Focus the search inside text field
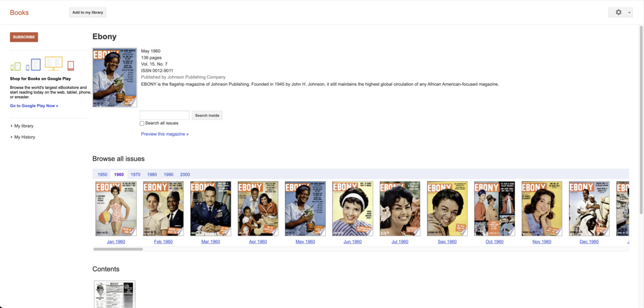The image size is (644, 308). (x=164, y=115)
